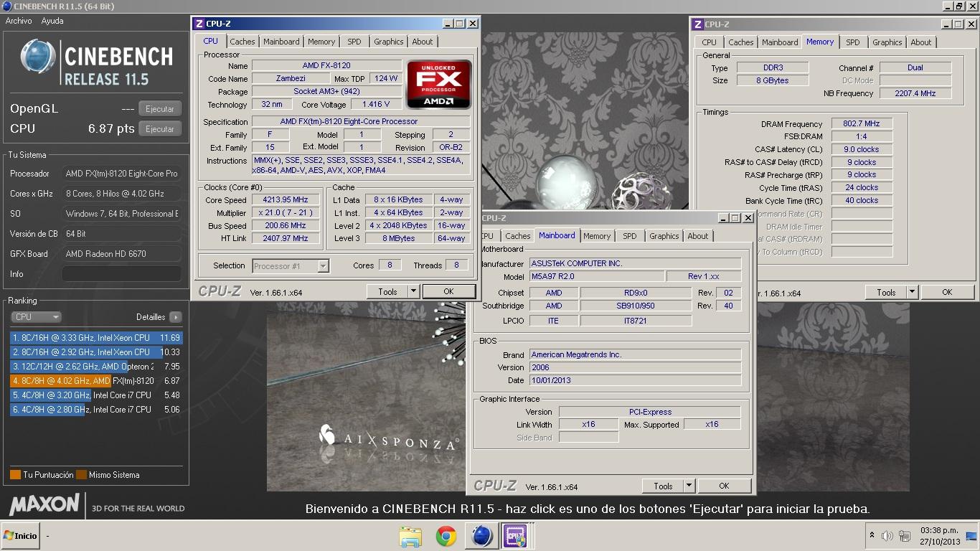Click the GFX Board field AMD Radeon HD 6670
Screen dimensions: 980x551
[121, 254]
